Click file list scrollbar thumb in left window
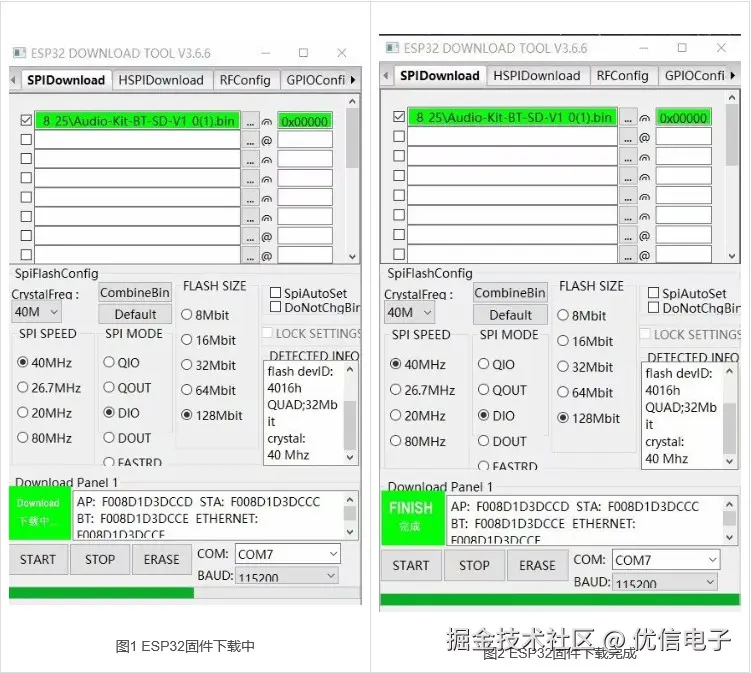Image resolution: width=751 pixels, height=673 pixels. (352, 137)
